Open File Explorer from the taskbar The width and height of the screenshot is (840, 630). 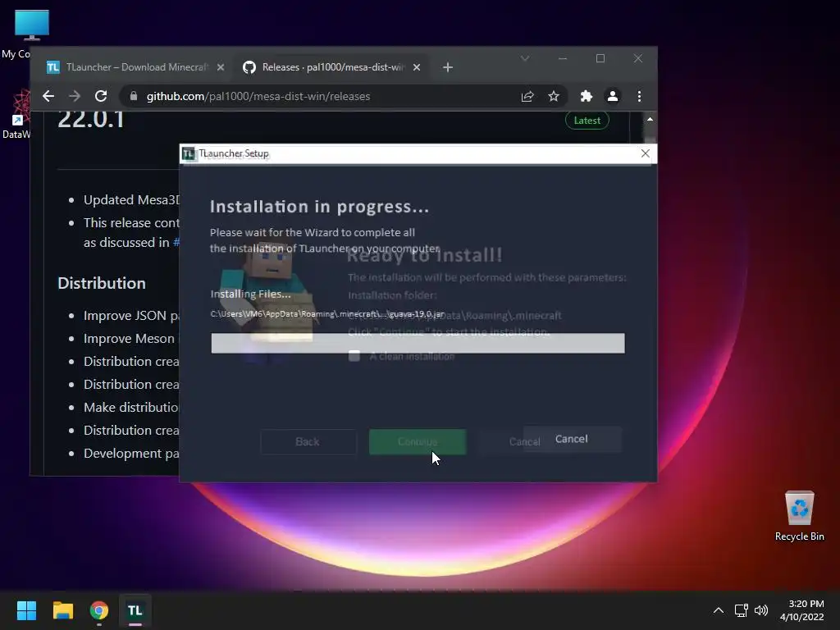62,610
